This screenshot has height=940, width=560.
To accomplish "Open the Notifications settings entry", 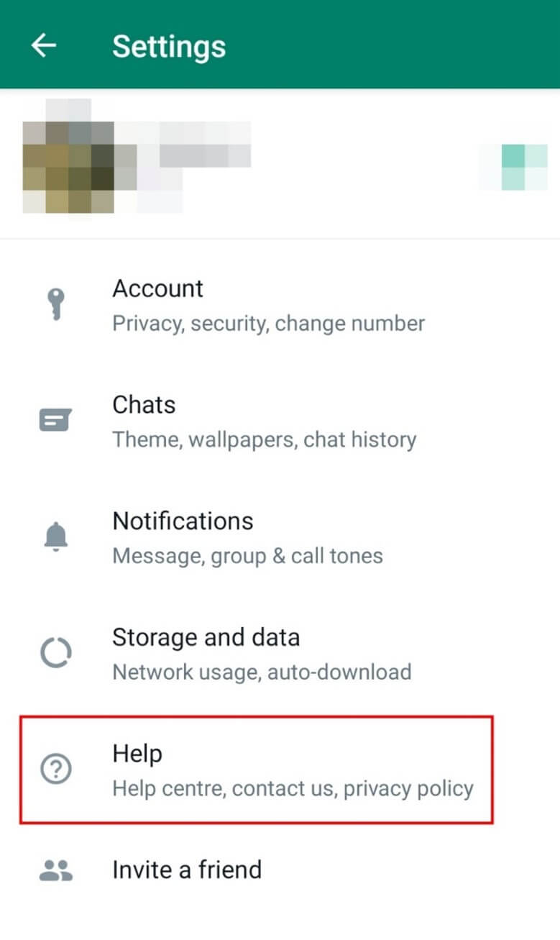I will click(x=183, y=521).
